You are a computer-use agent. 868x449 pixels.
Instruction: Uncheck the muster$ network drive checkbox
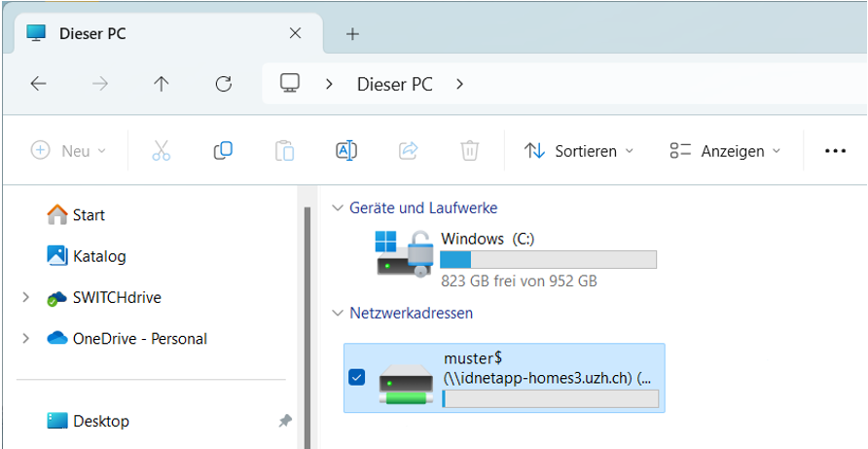point(357,377)
